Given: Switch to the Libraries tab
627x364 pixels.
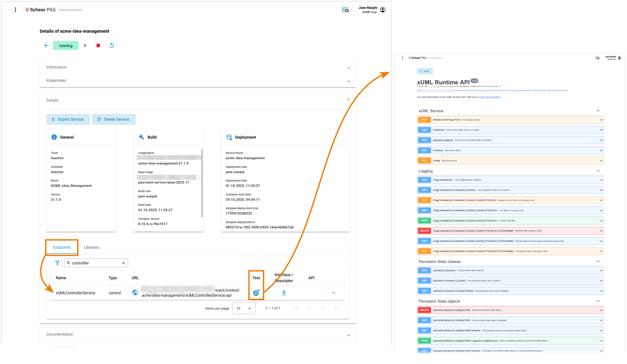Looking at the screenshot, I should click(91, 248).
